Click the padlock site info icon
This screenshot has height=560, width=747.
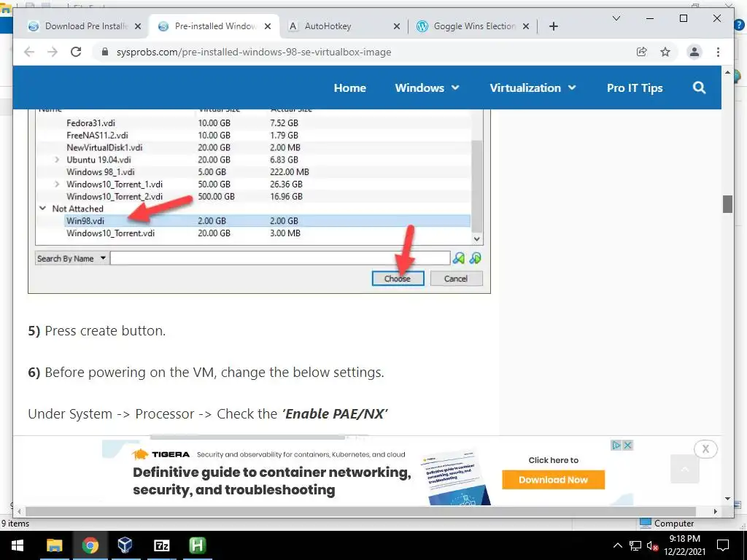click(x=105, y=52)
